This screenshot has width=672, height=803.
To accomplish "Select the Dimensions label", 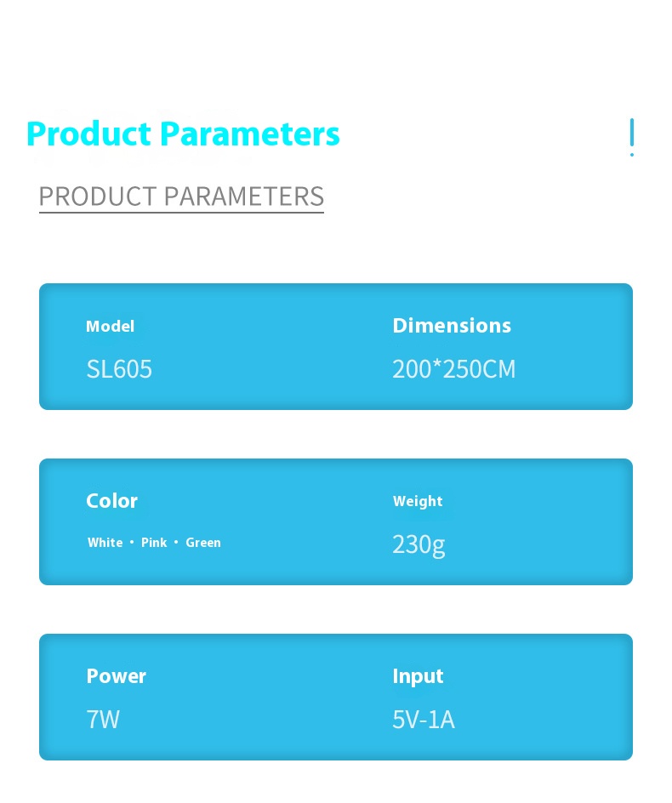I will point(452,326).
